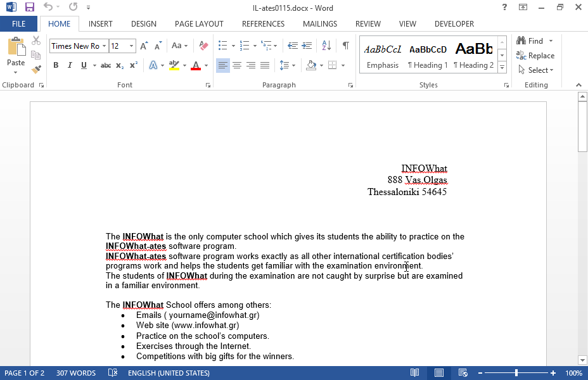
Task: Sort text with the A-Z icon
Action: (x=326, y=46)
